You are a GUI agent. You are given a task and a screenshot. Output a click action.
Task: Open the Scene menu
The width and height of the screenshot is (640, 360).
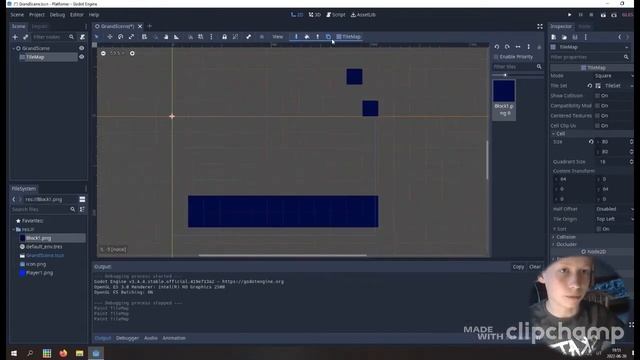(17, 15)
